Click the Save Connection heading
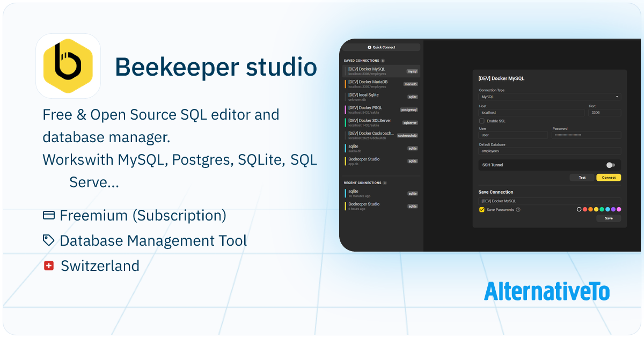The image size is (644, 338). 496,192
